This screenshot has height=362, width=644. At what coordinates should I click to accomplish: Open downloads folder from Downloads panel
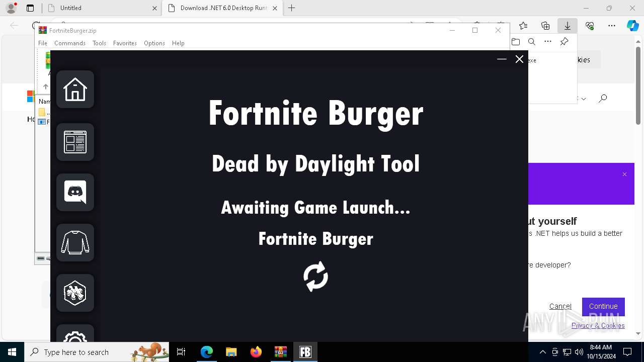516,42
